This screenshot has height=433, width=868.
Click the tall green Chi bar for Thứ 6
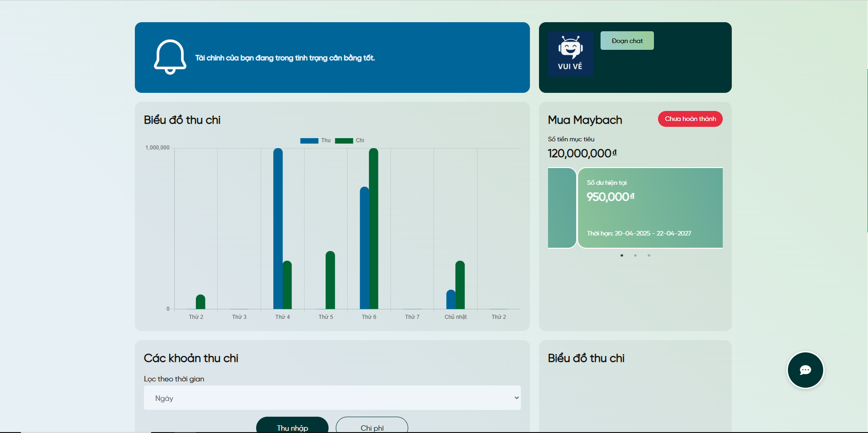[x=373, y=229]
